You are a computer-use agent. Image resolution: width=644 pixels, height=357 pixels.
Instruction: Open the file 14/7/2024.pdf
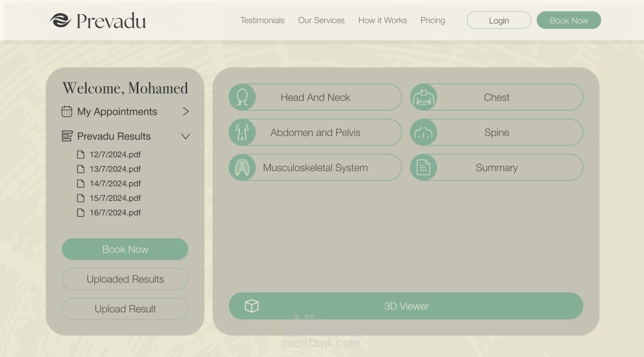coord(115,183)
